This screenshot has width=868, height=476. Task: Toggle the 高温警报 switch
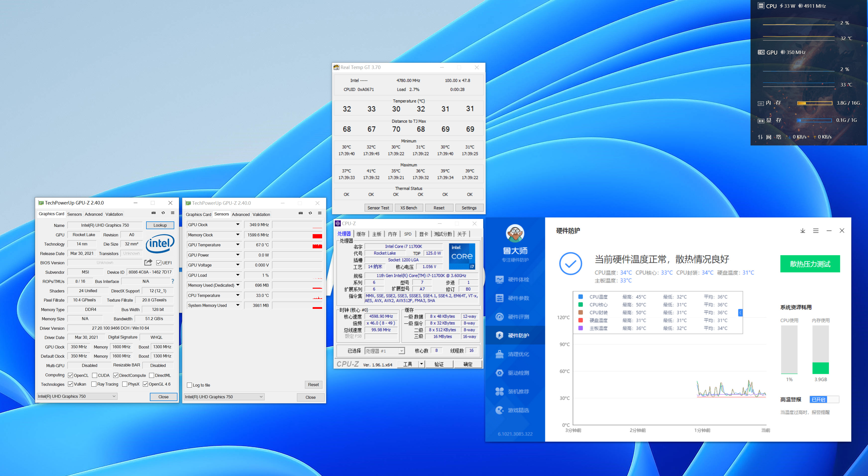(x=824, y=400)
